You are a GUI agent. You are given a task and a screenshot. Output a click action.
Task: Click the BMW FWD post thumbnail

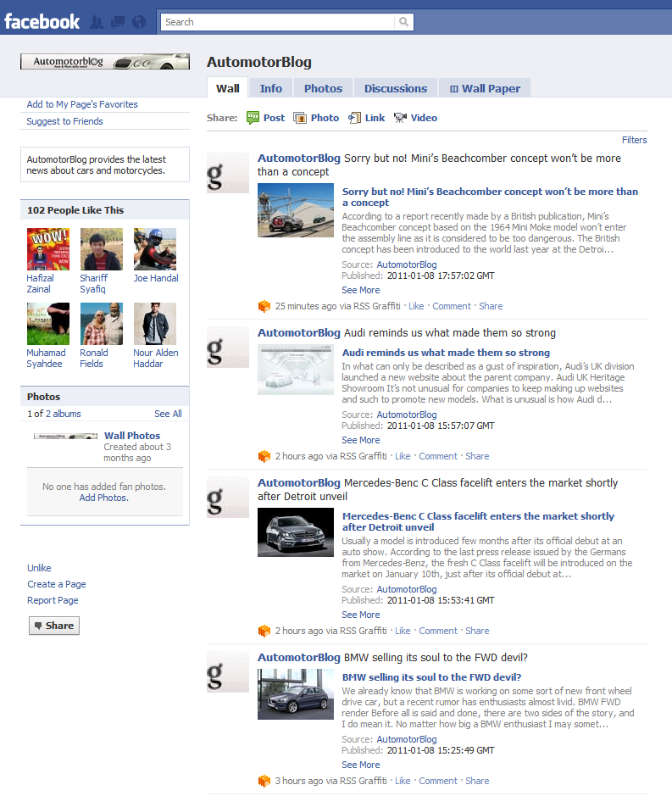tap(296, 694)
